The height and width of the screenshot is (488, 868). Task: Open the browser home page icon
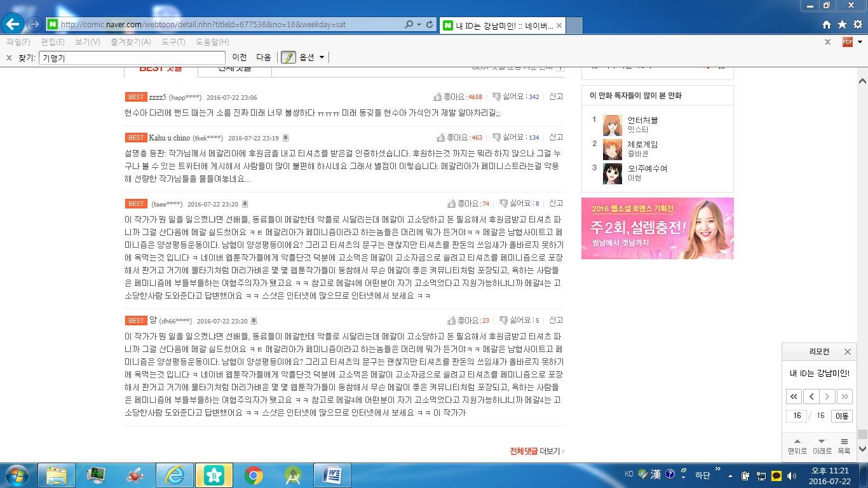pyautogui.click(x=827, y=24)
